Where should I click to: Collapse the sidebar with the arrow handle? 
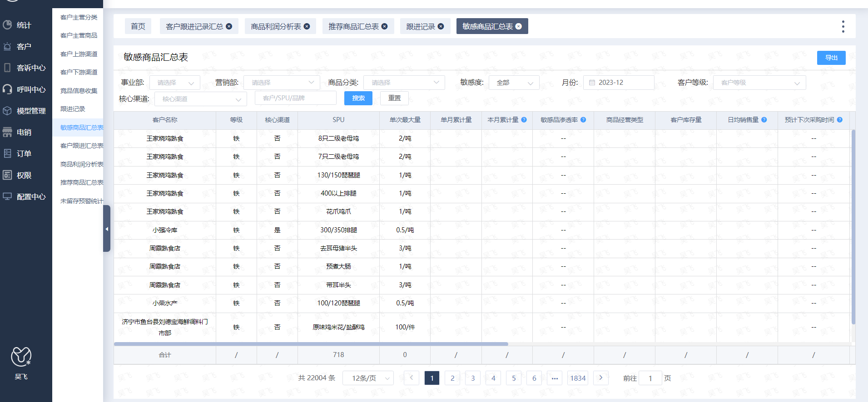pos(107,229)
